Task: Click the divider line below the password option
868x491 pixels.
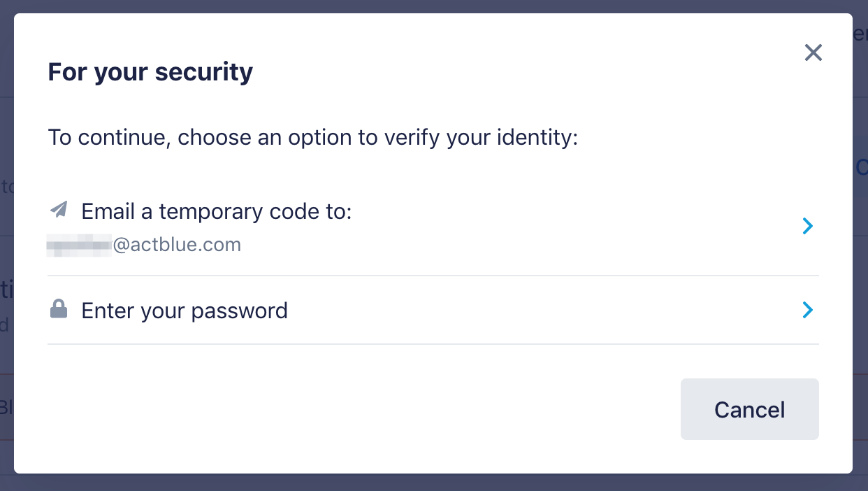Action: 433,344
